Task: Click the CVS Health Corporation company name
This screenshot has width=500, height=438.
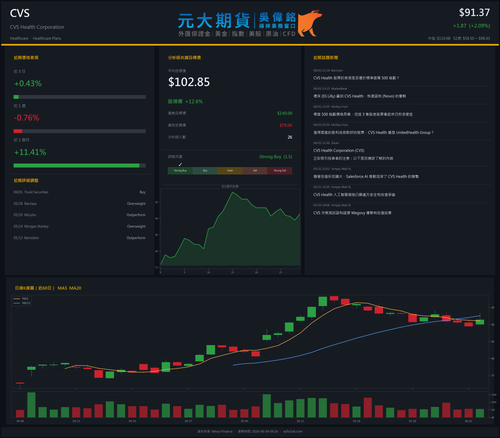Action: (x=37, y=27)
